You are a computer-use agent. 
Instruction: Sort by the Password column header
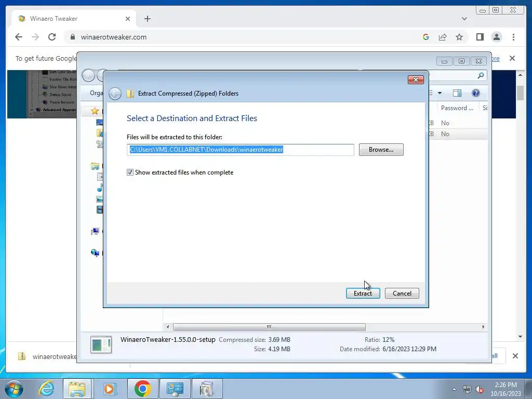tap(457, 108)
